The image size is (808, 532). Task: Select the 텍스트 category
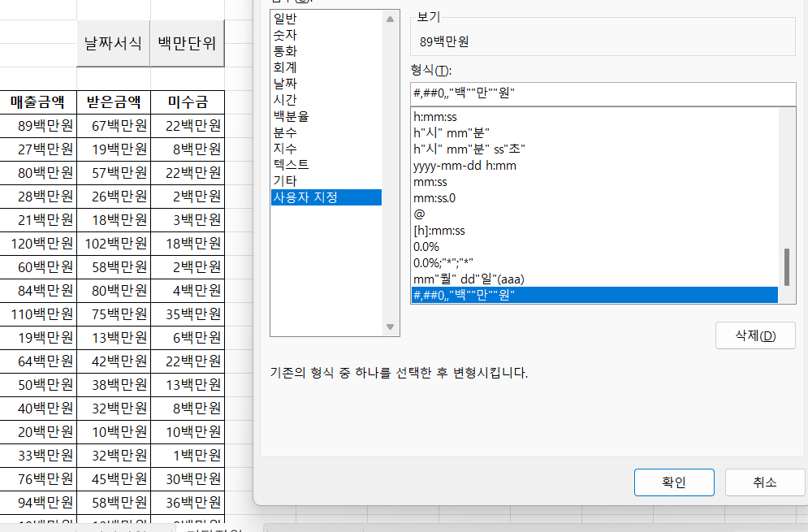[291, 164]
